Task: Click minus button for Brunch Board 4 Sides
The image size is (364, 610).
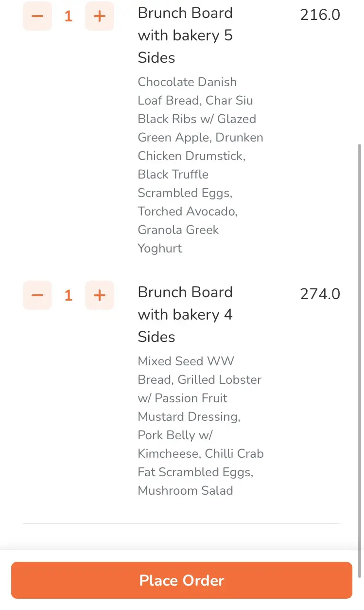Action: [x=37, y=295]
